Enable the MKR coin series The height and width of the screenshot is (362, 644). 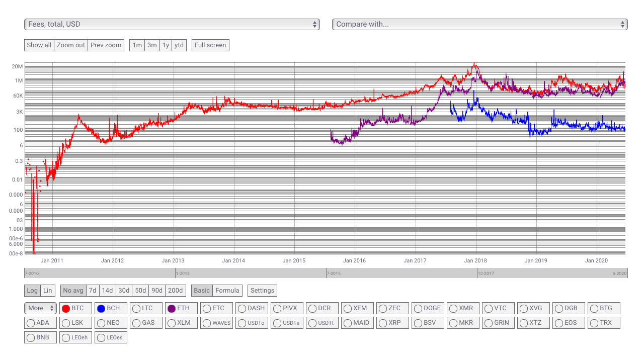(463, 323)
